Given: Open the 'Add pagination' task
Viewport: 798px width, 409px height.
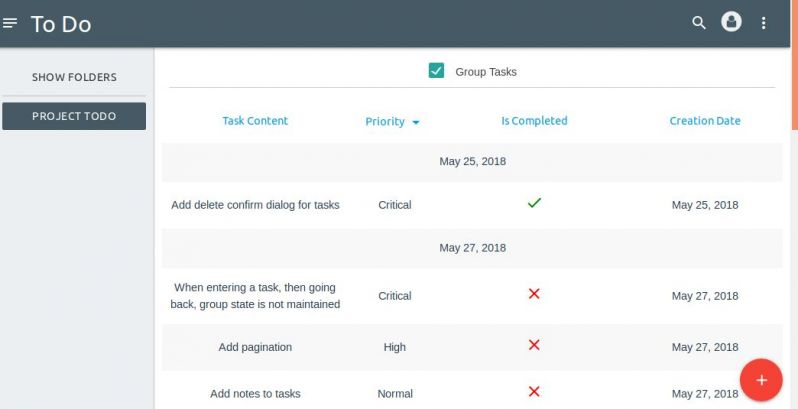Looking at the screenshot, I should 255,347.
